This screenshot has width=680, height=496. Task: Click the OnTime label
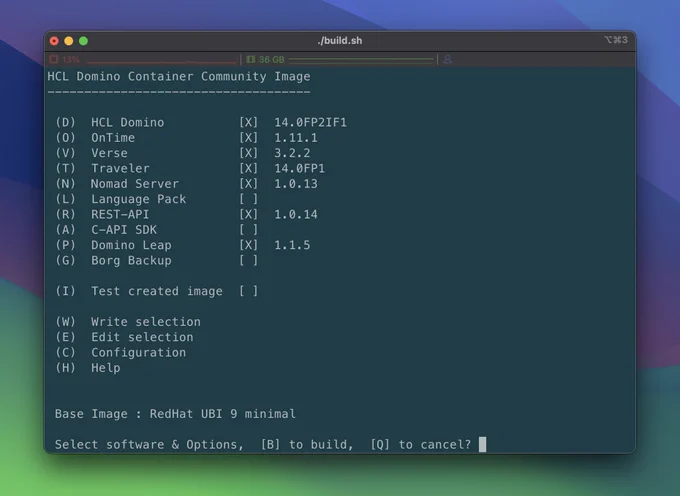[113, 138]
